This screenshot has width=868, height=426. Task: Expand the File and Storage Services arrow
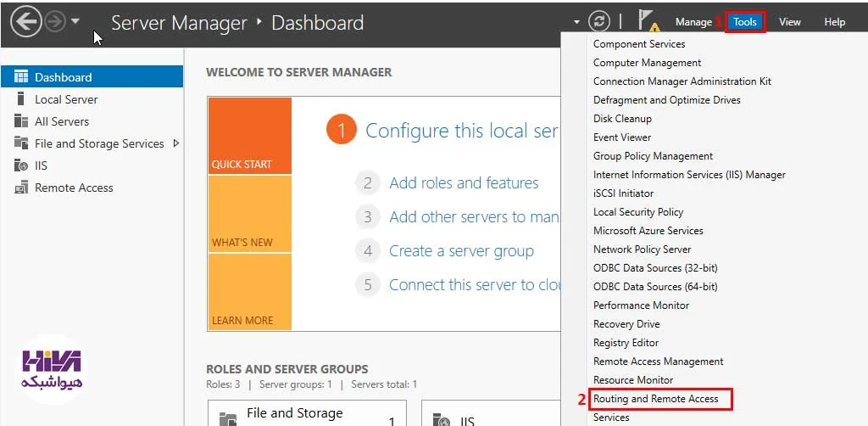(176, 143)
